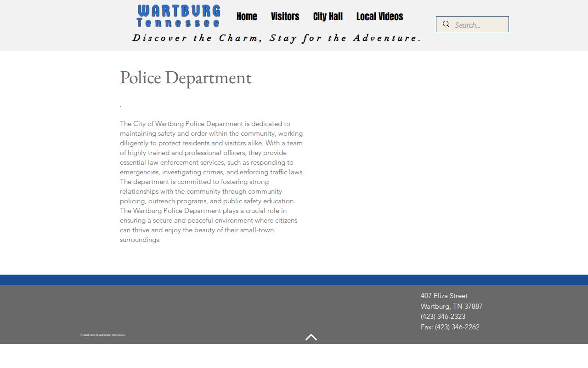This screenshot has width=588, height=368.
Task: Click the address "407 Eliza Street"
Action: [444, 296]
